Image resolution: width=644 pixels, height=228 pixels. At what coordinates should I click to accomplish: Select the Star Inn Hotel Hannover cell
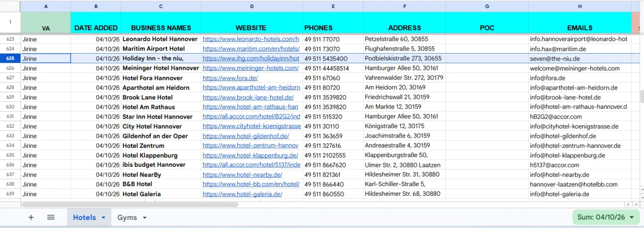click(161, 116)
